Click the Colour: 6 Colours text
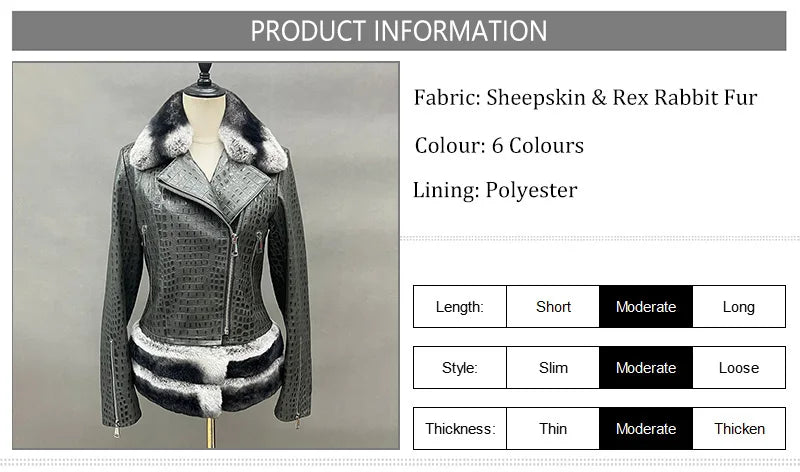 [x=499, y=145]
